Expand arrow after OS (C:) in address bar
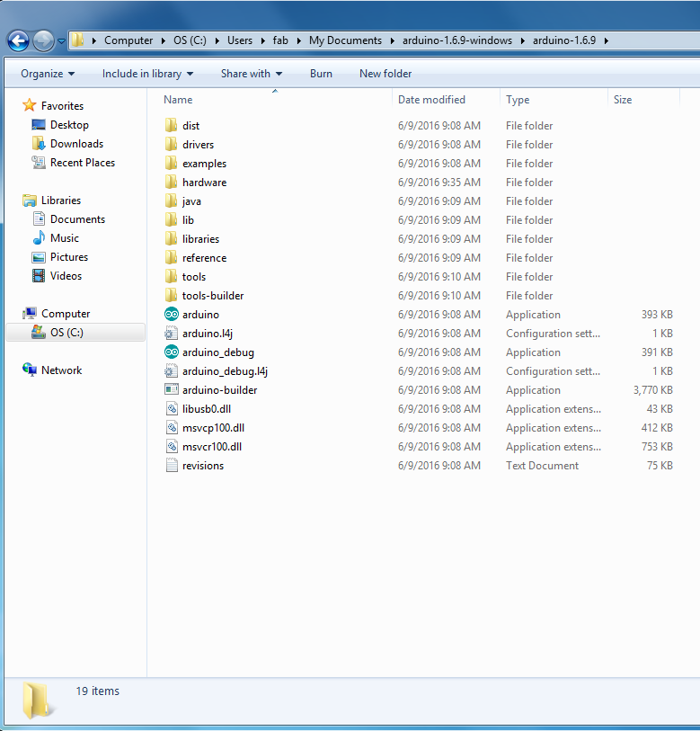 pyautogui.click(x=217, y=40)
